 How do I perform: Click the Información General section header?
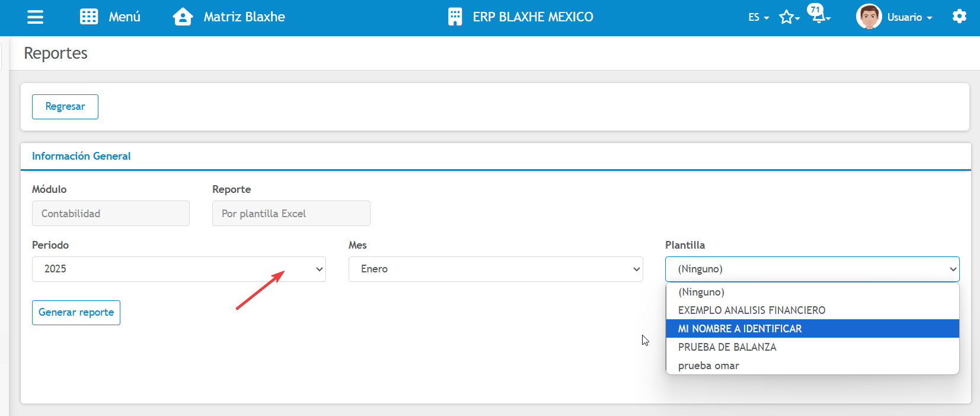(x=81, y=156)
